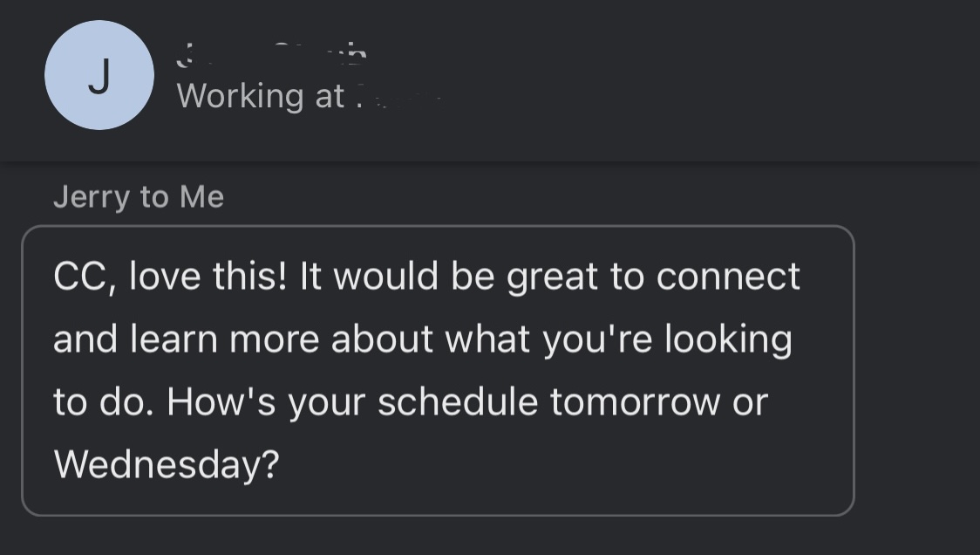Image resolution: width=980 pixels, height=555 pixels.
Task: Click the empty header area right of the name
Action: (698, 79)
